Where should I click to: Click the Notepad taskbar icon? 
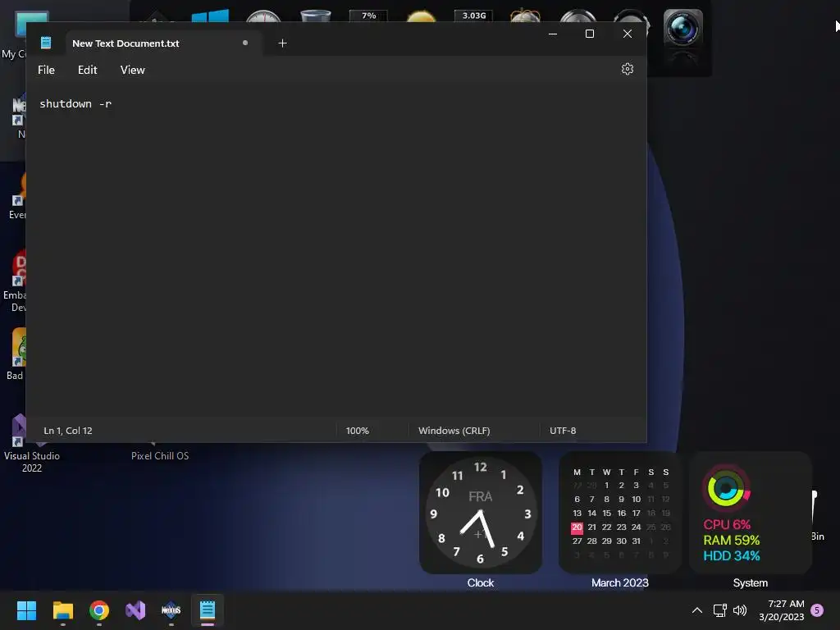click(x=208, y=610)
